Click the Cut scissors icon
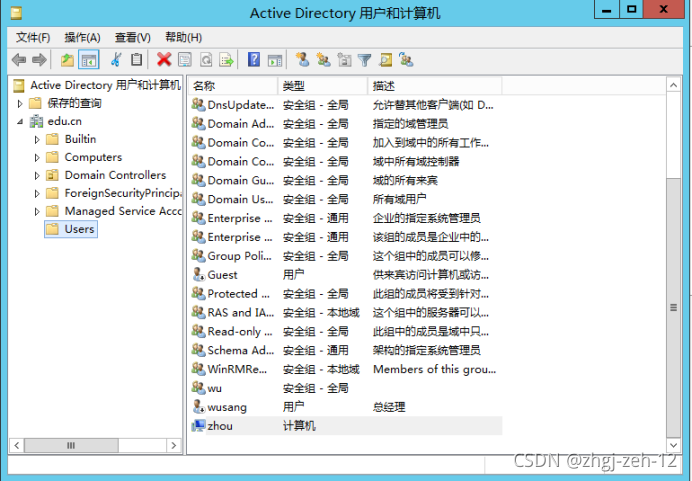This screenshot has height=481, width=692. pos(116,60)
